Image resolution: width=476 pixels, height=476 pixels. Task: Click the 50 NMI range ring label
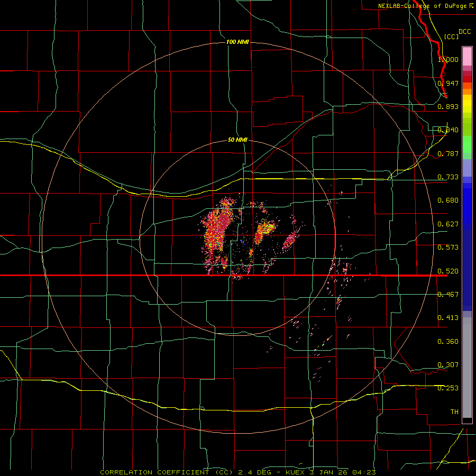point(237,140)
